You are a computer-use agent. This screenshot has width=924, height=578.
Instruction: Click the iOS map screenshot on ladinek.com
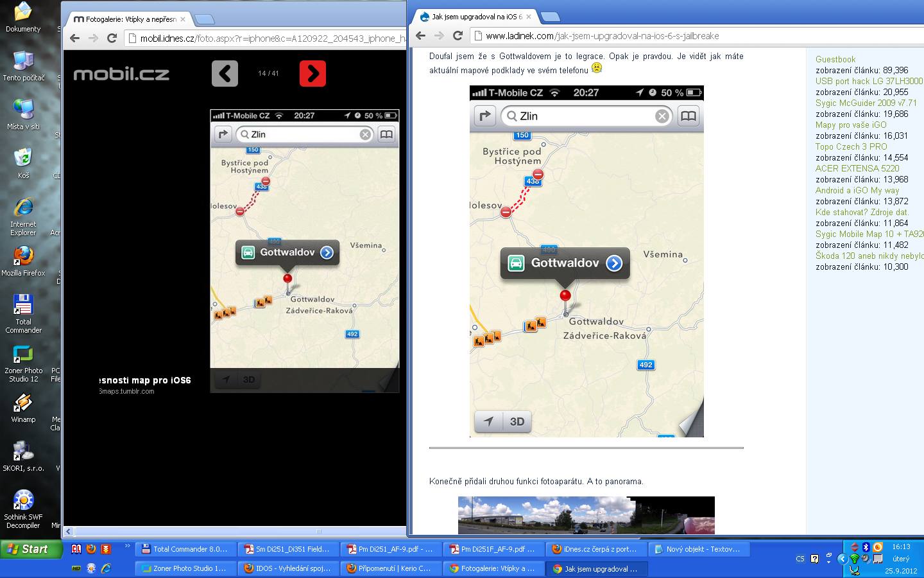(x=586, y=261)
